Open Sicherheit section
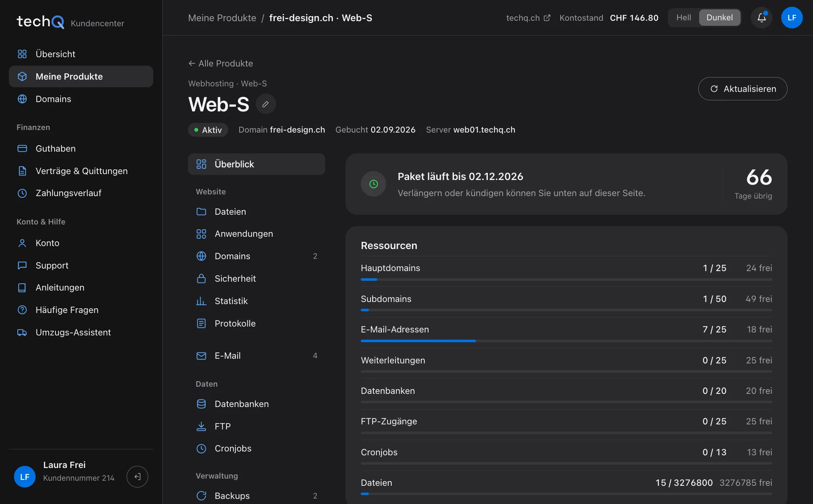The width and height of the screenshot is (813, 504). pyautogui.click(x=257, y=279)
